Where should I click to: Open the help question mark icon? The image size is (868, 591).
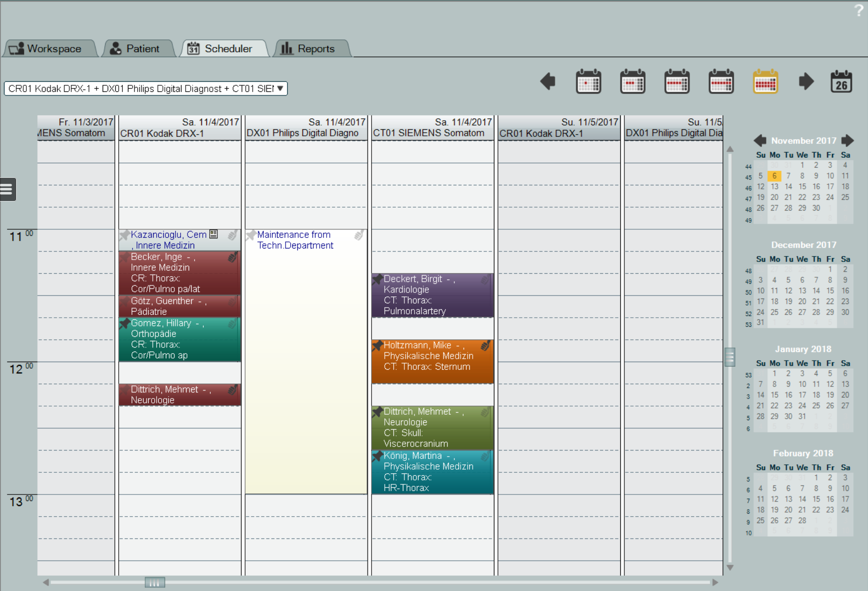tap(858, 10)
